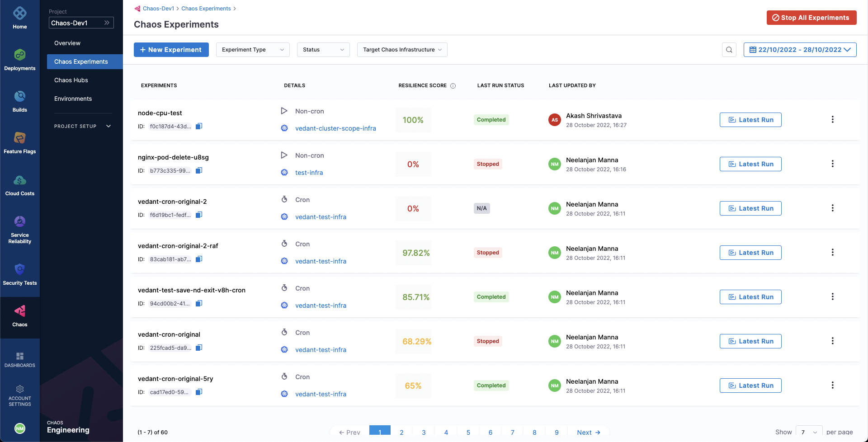Viewport: 868px width, 442px height.
Task: Open kebab menu for nginx-pod-delete-u8sg
Action: pyautogui.click(x=832, y=164)
